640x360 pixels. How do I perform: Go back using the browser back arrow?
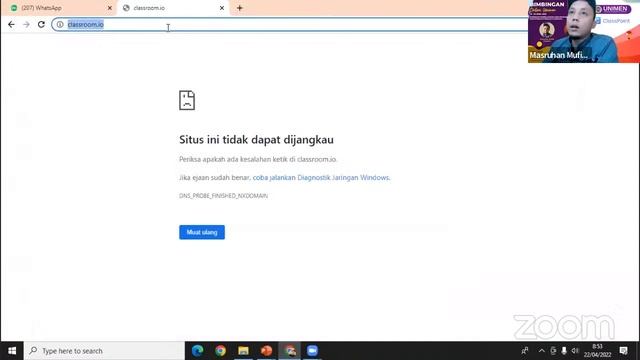[11, 24]
